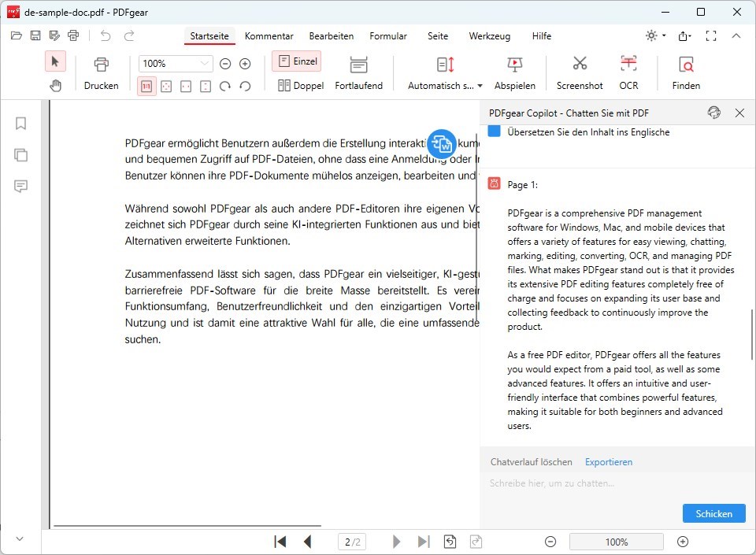756x555 pixels.
Task: Rotate the page counterclockwise
Action: [x=245, y=87]
